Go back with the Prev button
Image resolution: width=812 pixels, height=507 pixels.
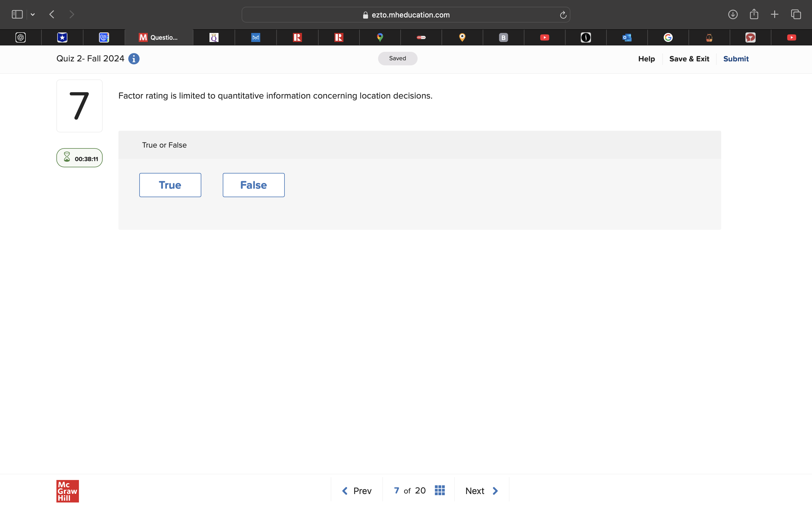tap(356, 491)
